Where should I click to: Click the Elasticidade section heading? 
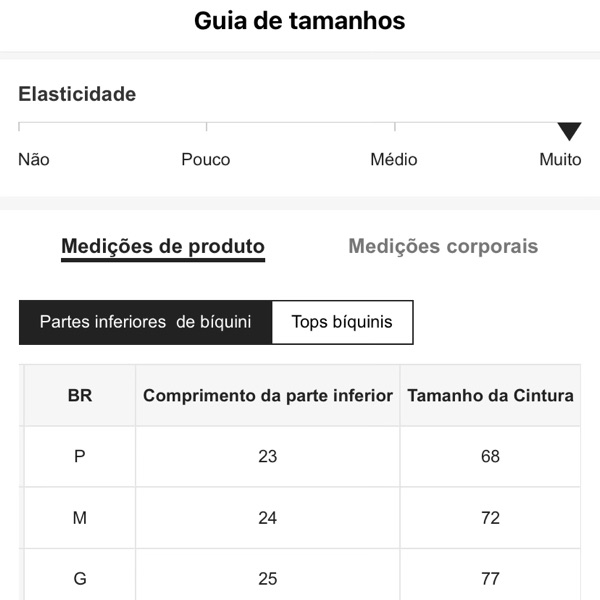pyautogui.click(x=77, y=94)
